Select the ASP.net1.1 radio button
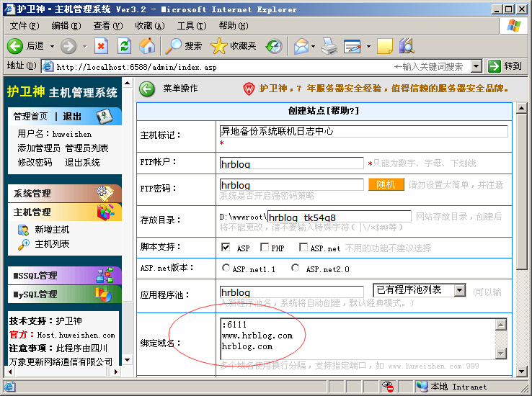 pos(226,268)
